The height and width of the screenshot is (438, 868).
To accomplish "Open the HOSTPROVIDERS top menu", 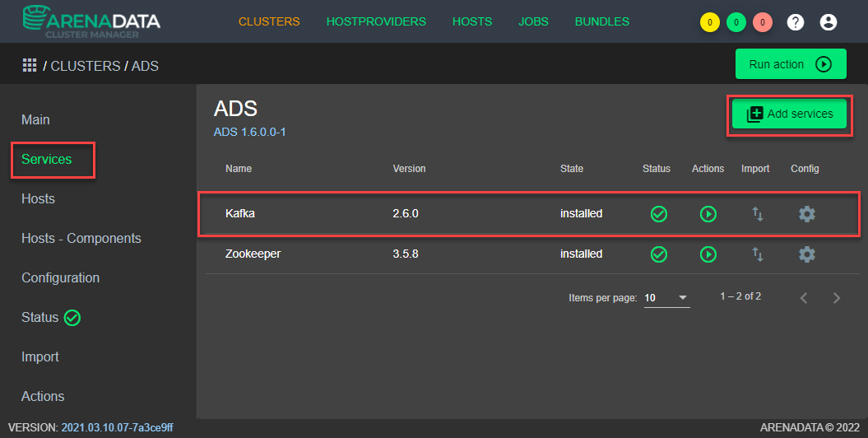I will click(x=376, y=22).
